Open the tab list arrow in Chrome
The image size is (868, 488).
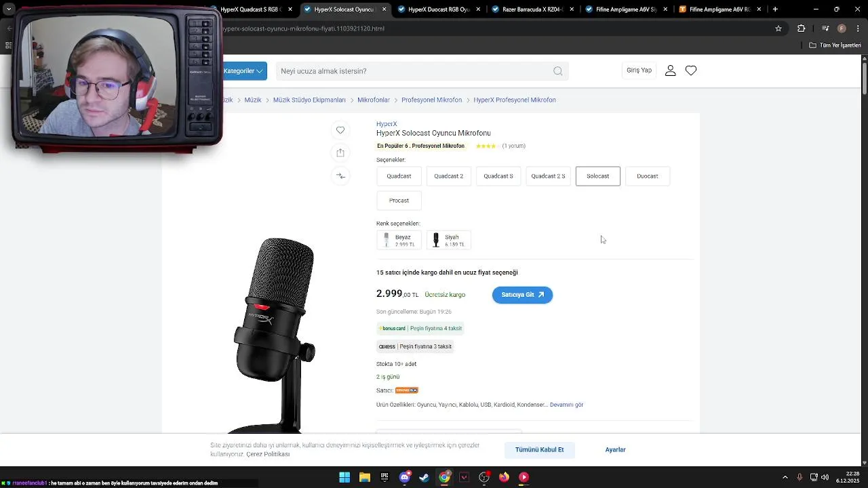tap(9, 9)
